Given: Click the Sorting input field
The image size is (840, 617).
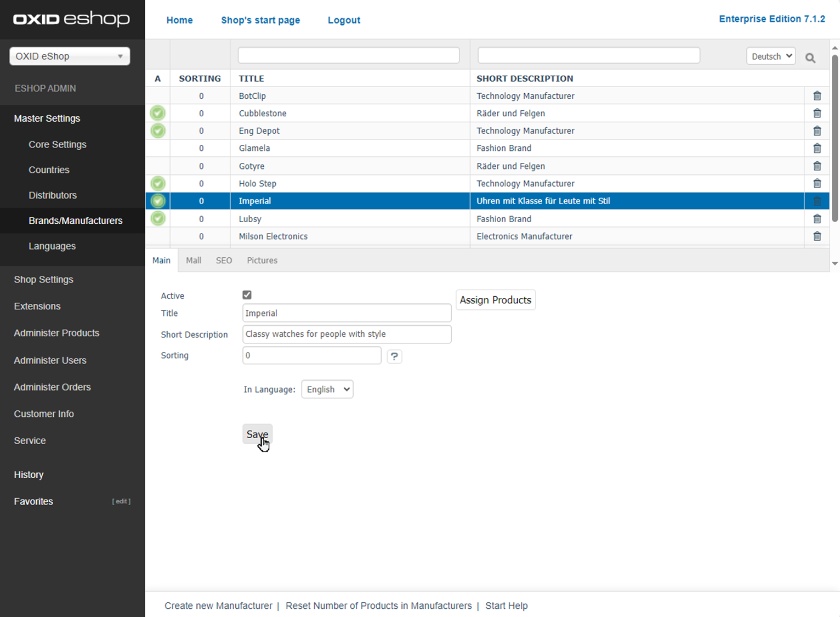Looking at the screenshot, I should point(312,355).
